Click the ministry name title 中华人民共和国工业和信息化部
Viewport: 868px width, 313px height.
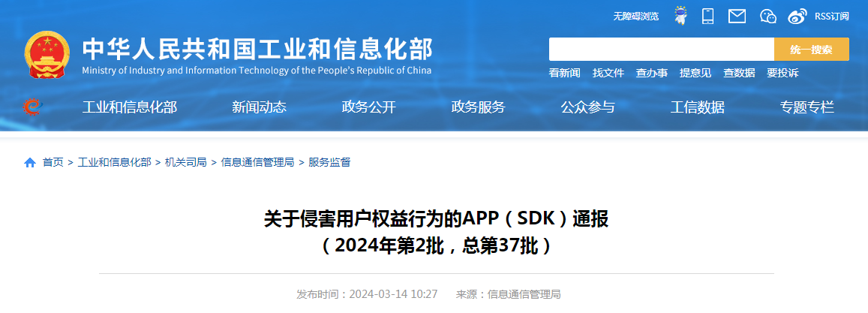tap(257, 50)
